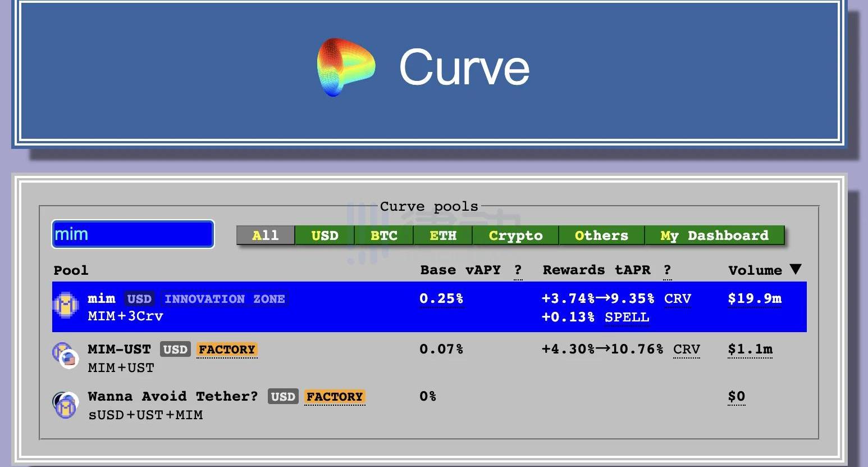868x467 pixels.
Task: Sort by the Volume column header
Action: [x=755, y=270]
